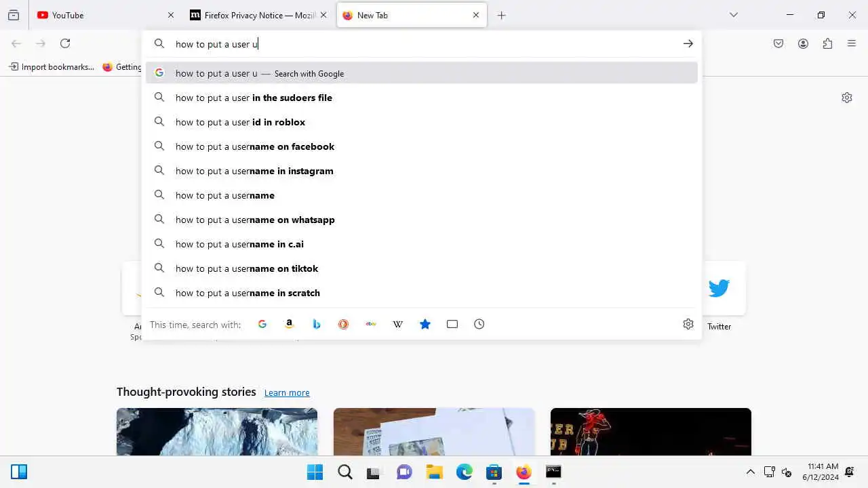The width and height of the screenshot is (868, 488).
Task: Reload the current page
Action: pos(65,43)
